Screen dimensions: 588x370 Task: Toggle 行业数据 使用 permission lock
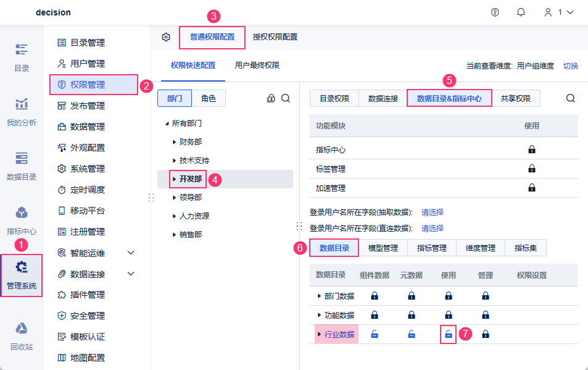[x=449, y=334]
